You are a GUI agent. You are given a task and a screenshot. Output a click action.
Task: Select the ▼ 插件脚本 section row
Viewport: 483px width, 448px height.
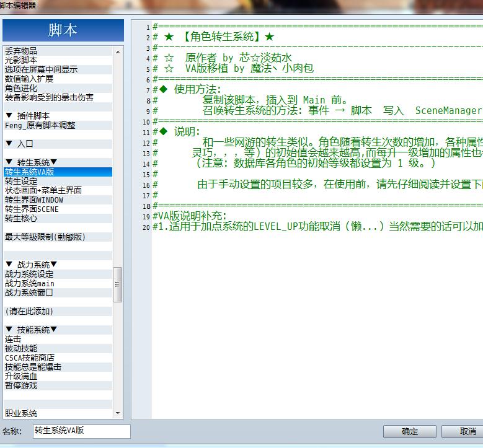click(x=58, y=116)
